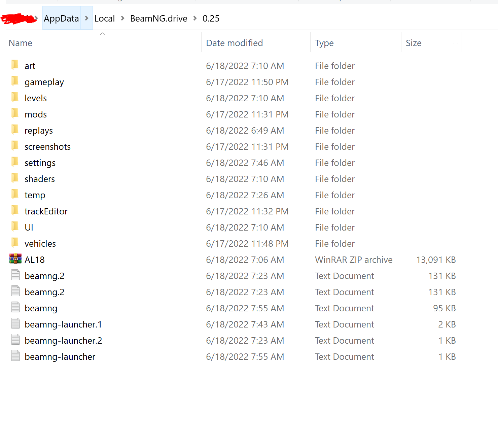The image size is (498, 448).
Task: Select the mods folder icon
Action: point(15,113)
